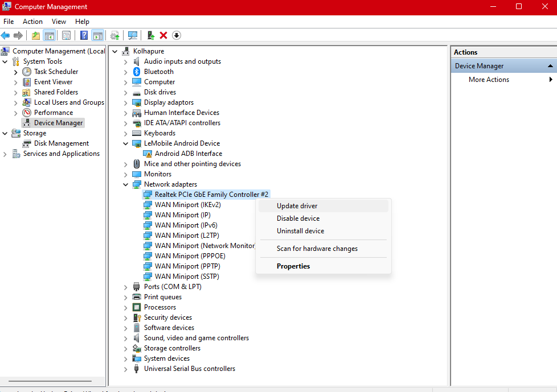Viewport: 557px width, 392px height.
Task: Click the Back arrow in the toolbar
Action: click(5, 35)
